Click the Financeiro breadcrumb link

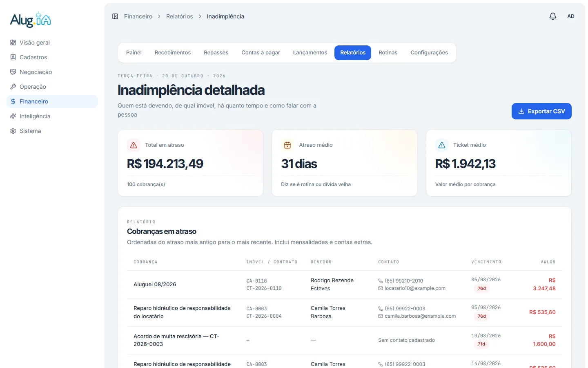tap(138, 16)
